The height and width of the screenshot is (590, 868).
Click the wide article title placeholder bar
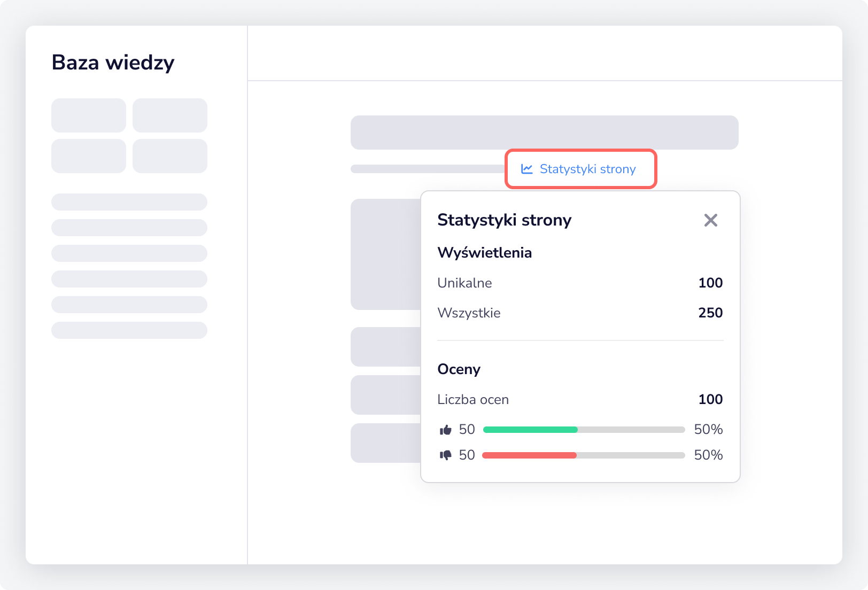pyautogui.click(x=544, y=133)
